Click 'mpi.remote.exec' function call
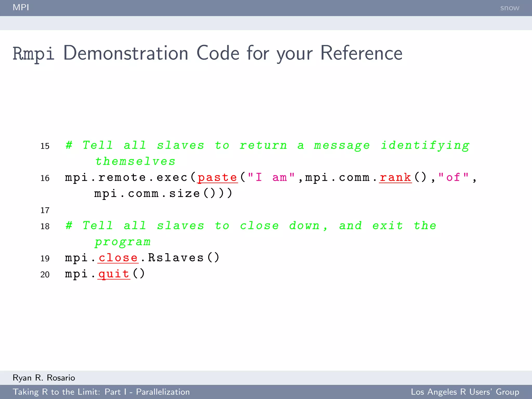Viewport: 532px width, 399px height. pyautogui.click(x=126, y=178)
